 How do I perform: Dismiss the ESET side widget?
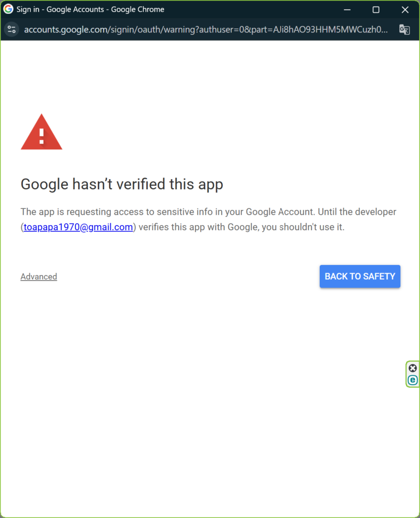(413, 368)
